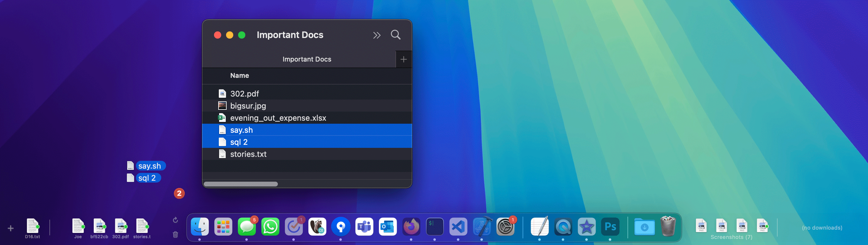
Task: Launch Microsoft Teams from the Dock
Action: point(364,226)
